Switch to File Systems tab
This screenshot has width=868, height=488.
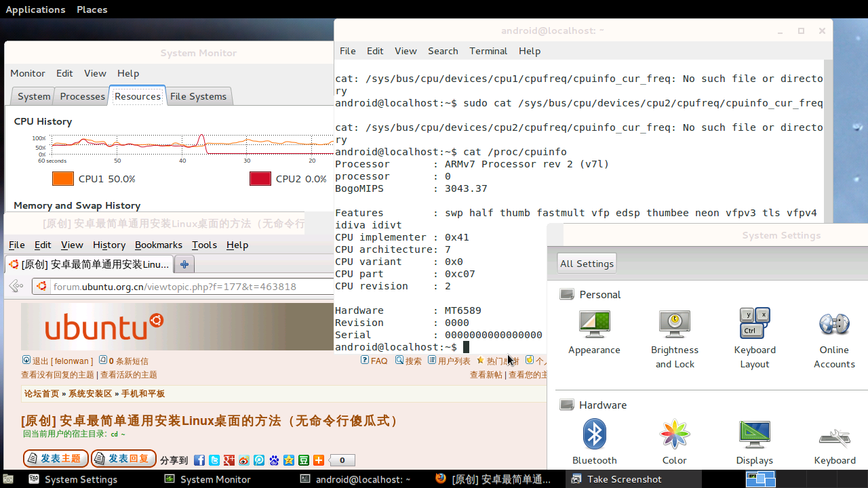(198, 96)
